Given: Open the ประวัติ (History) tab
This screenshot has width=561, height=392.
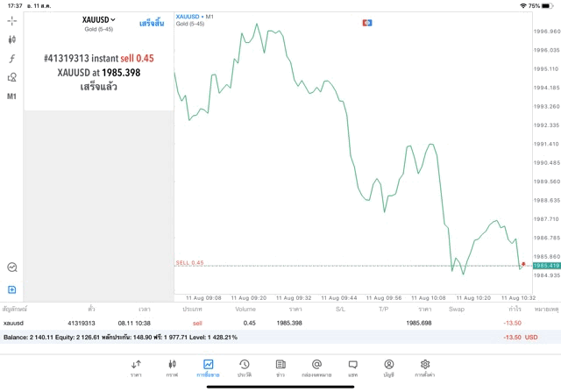Looking at the screenshot, I should [244, 368].
